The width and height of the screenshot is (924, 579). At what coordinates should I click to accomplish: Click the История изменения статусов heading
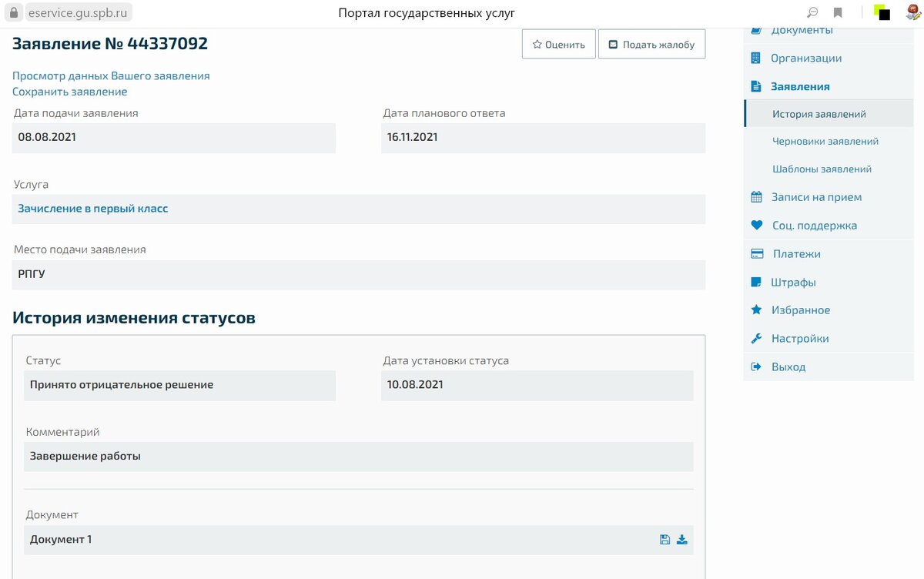(x=134, y=317)
